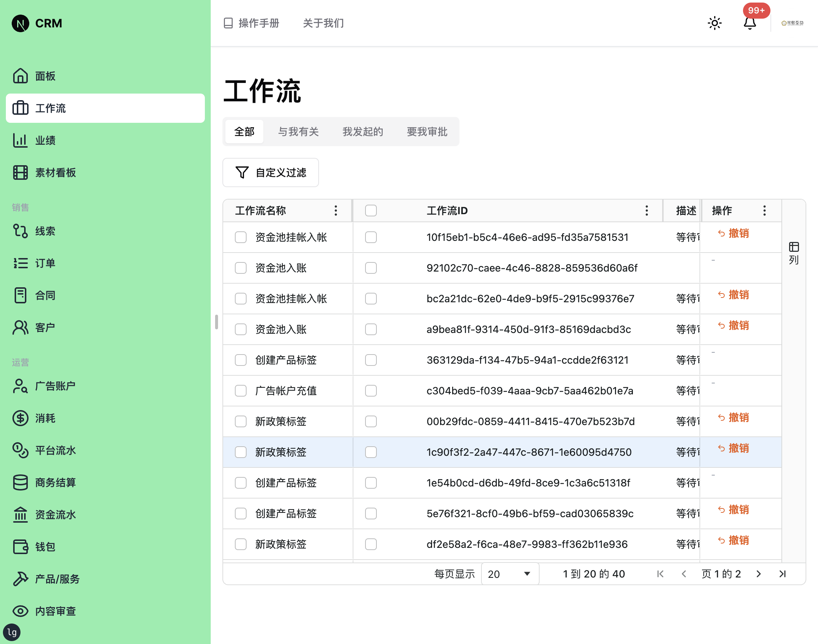撤销 the first workflow row

pyautogui.click(x=732, y=234)
